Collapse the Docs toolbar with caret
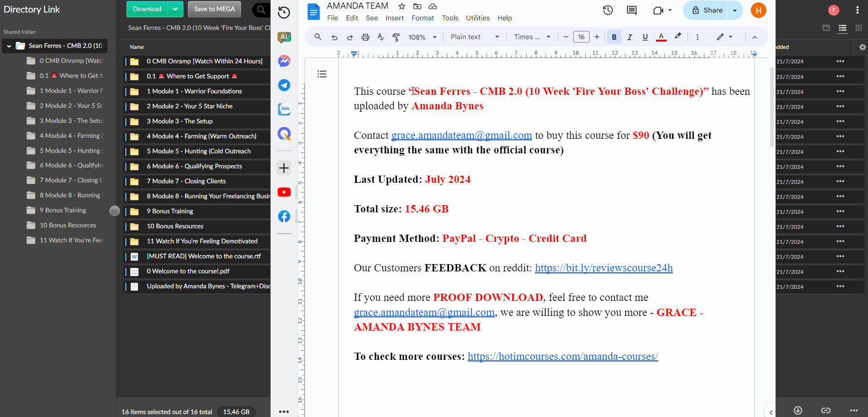Viewport: 868px width, 417px height. pos(755,37)
